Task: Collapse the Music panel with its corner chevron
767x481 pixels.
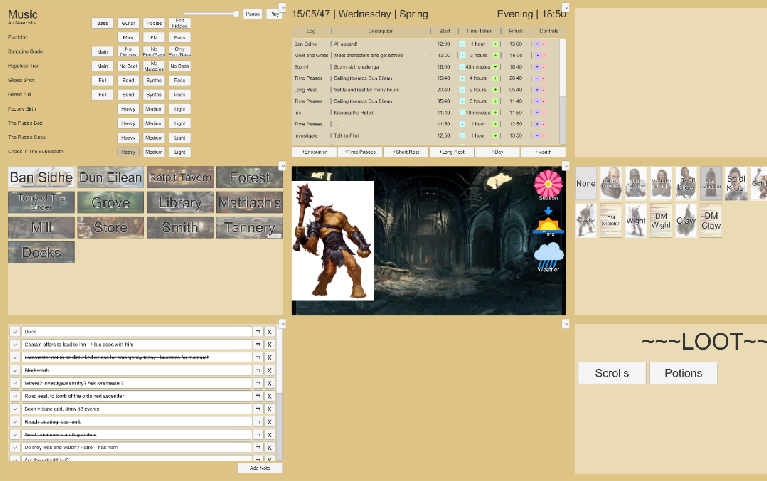Action: [x=283, y=7]
